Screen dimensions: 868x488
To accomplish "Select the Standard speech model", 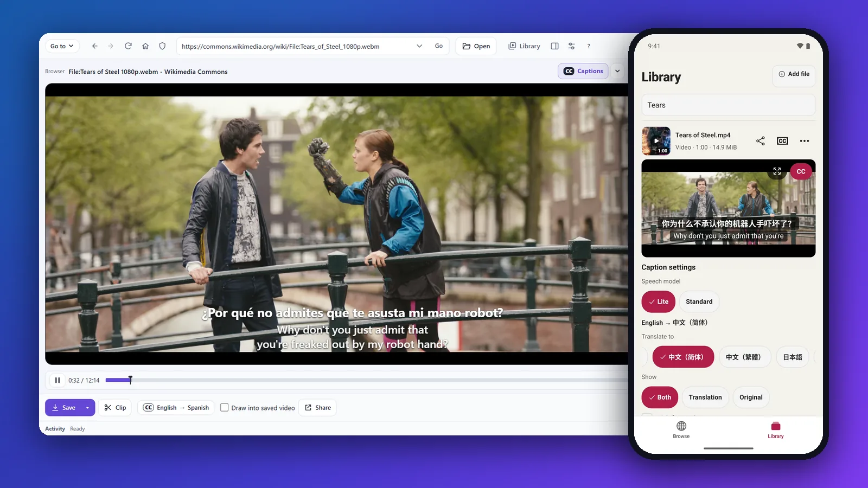I will tap(699, 301).
